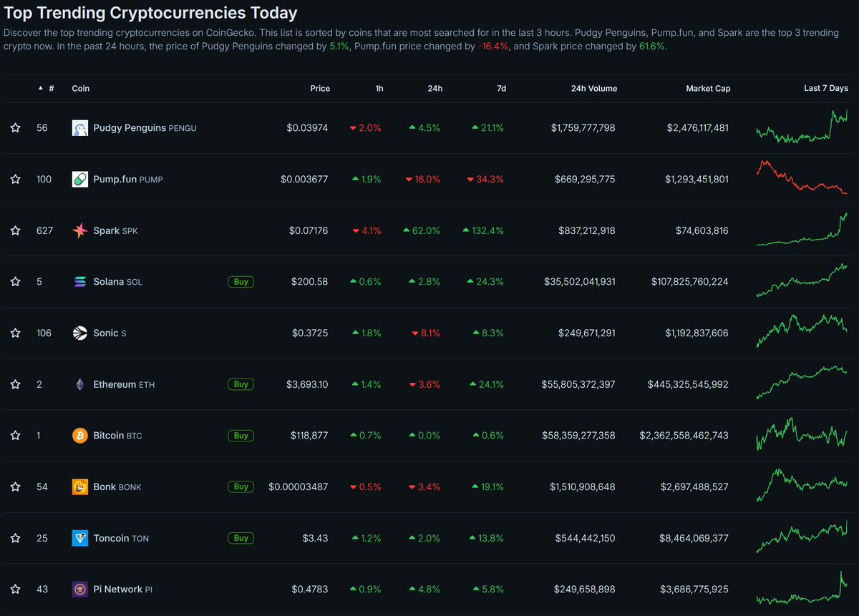
Task: Click the Spark star logo
Action: click(80, 230)
